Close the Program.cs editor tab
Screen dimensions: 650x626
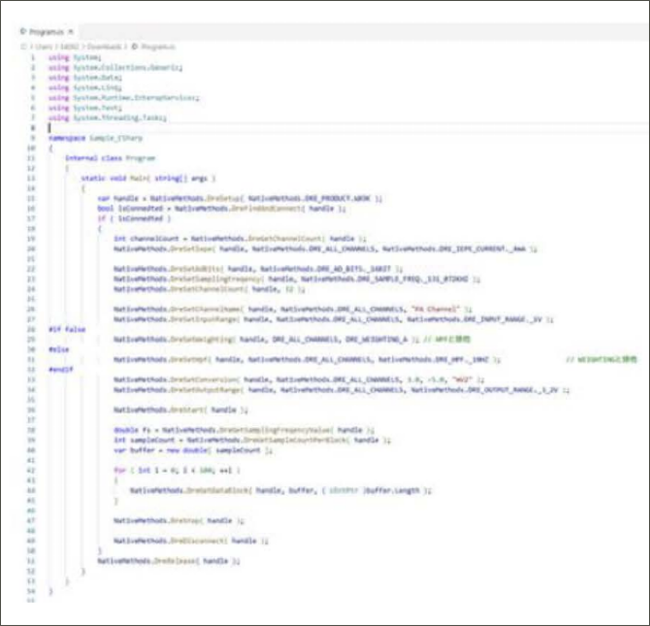[x=72, y=32]
